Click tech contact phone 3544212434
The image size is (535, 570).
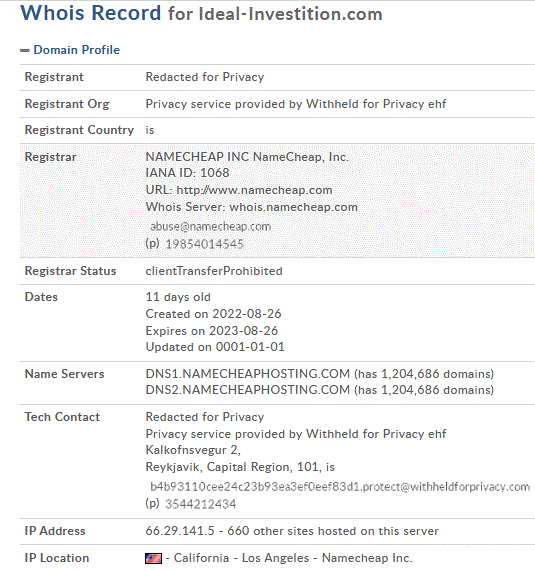(x=201, y=504)
